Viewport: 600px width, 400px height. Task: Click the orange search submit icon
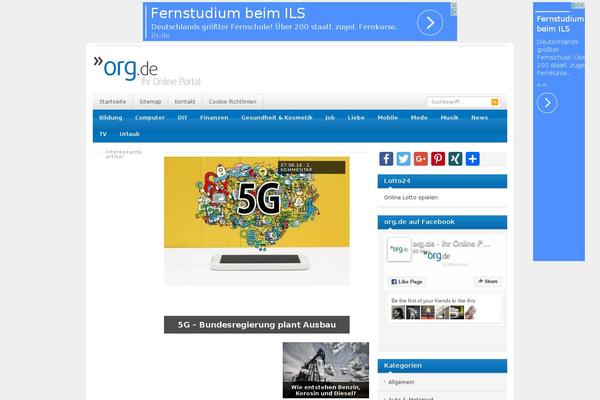(x=495, y=102)
